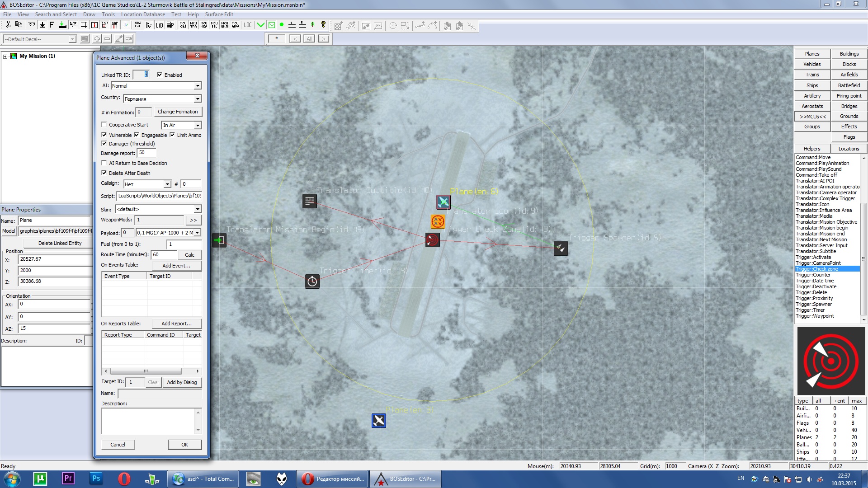
Task: Click the MCU OBJ toolbar icon
Action: (183, 25)
